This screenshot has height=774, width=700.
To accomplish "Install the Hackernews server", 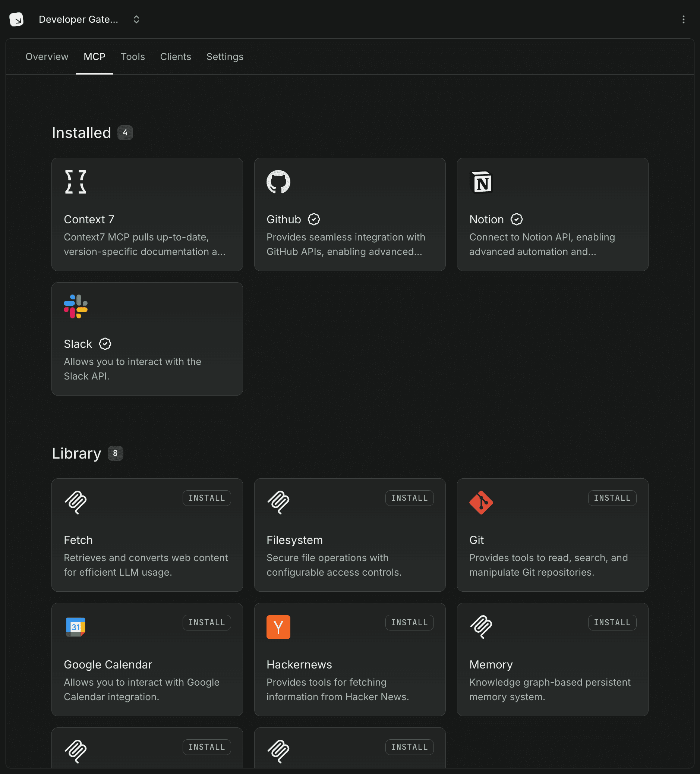I will 409,622.
